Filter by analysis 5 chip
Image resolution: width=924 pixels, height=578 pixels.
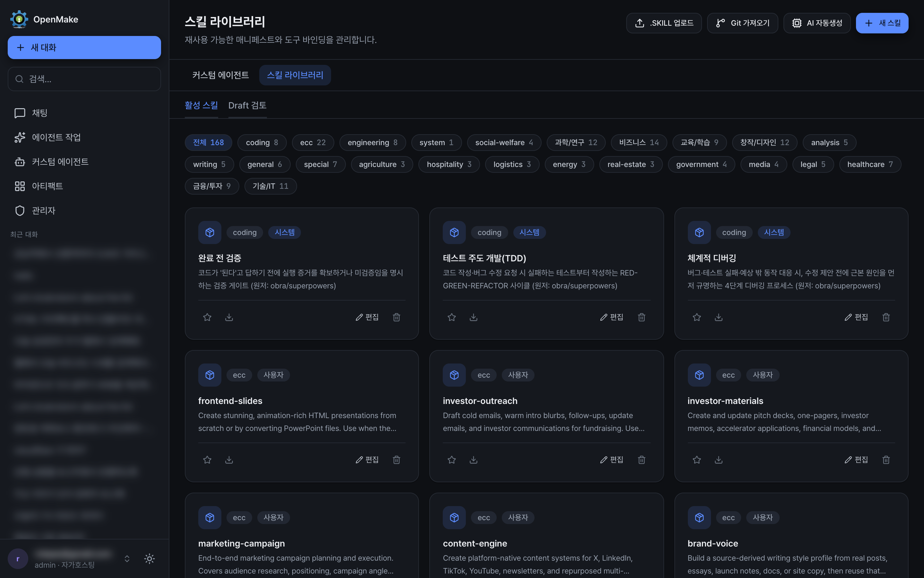(829, 142)
